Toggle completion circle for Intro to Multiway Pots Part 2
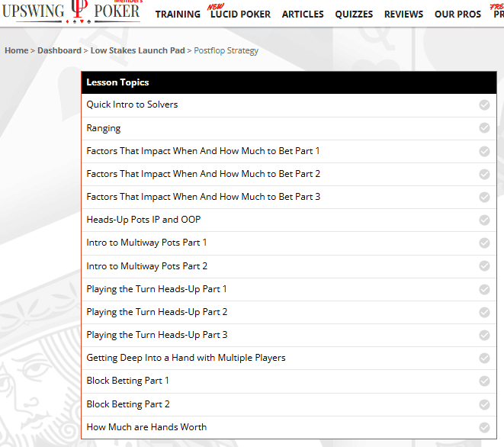 click(x=484, y=266)
